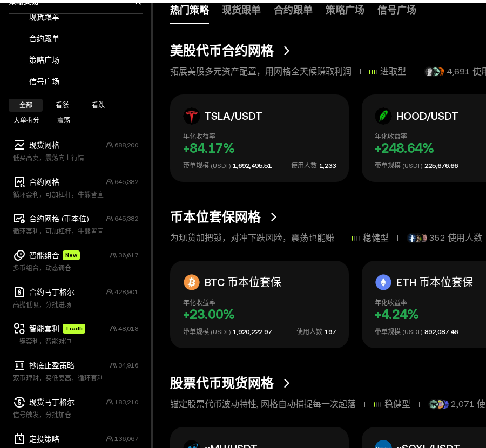Select the 全部 filter chip
Viewport: 486px width, 448px height.
[x=26, y=105]
